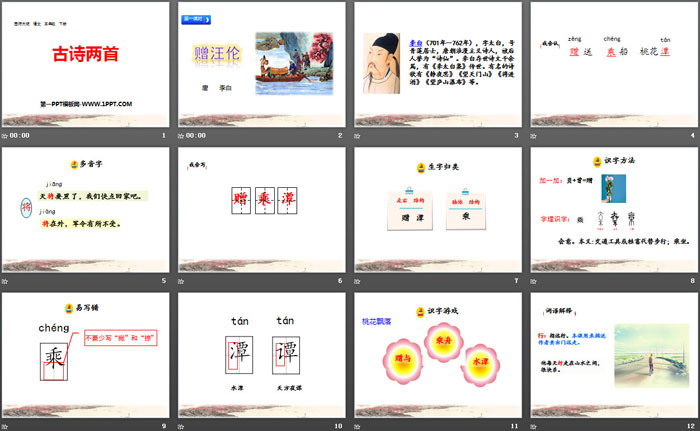The image size is (700, 431).
Task: Click the animation star icon under slide 2
Action: pos(182,134)
